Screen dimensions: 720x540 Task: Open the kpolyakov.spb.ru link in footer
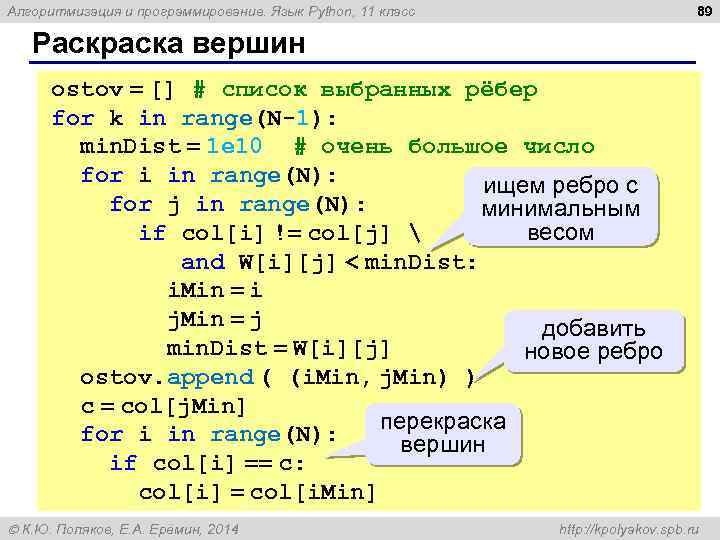pyautogui.click(x=629, y=530)
